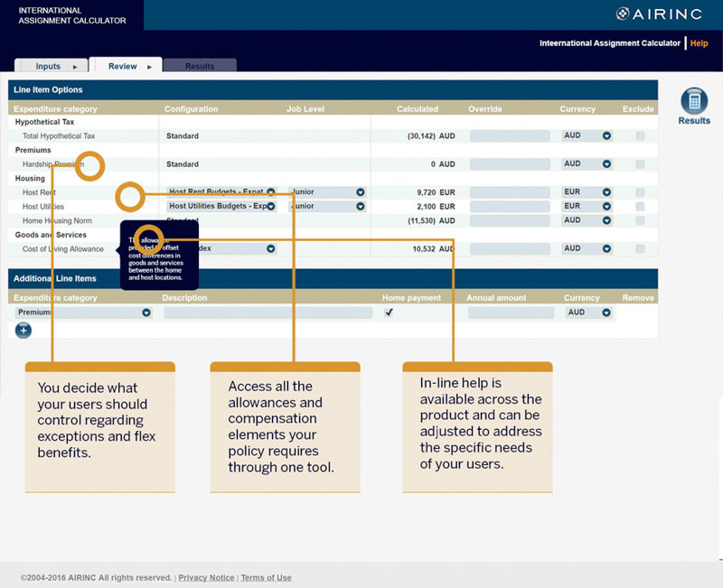This screenshot has width=723, height=588.
Task: Switch to the Inputs tab
Action: [x=52, y=66]
